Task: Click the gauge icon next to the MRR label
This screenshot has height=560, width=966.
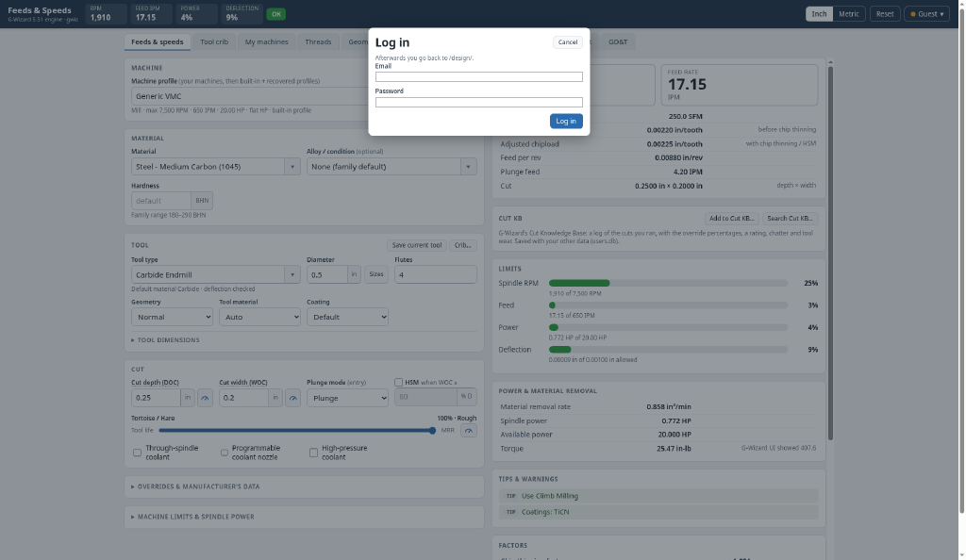Action: point(468,431)
